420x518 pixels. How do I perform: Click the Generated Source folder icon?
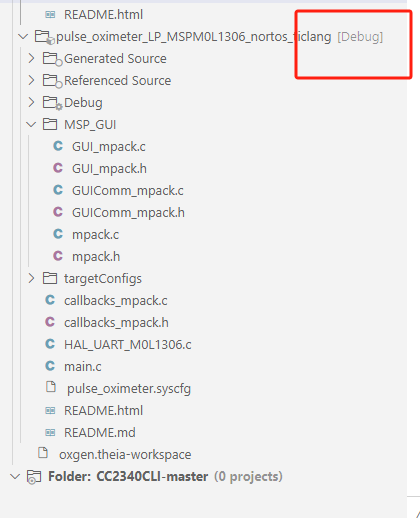tap(52, 59)
